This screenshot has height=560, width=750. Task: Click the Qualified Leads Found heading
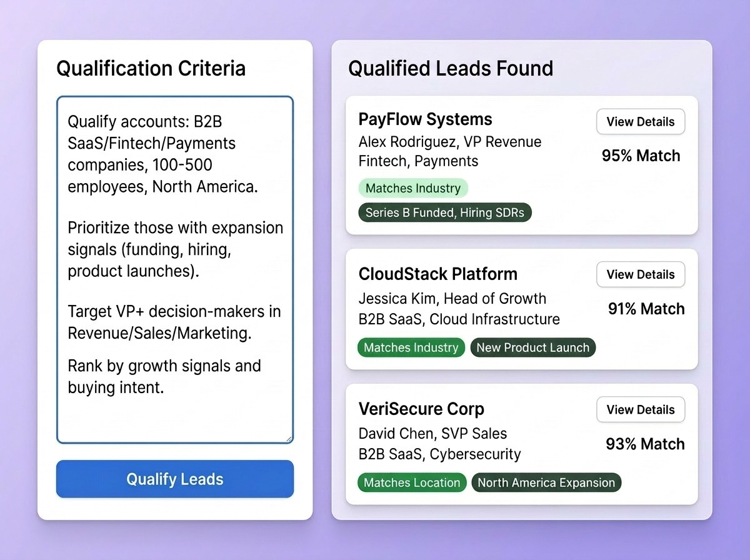[450, 68]
